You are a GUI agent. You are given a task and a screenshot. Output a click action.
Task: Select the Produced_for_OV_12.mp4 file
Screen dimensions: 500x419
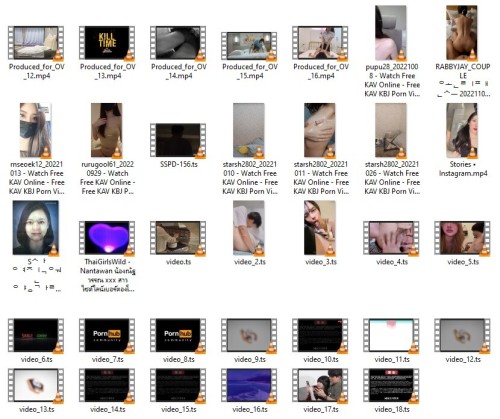coord(36,43)
